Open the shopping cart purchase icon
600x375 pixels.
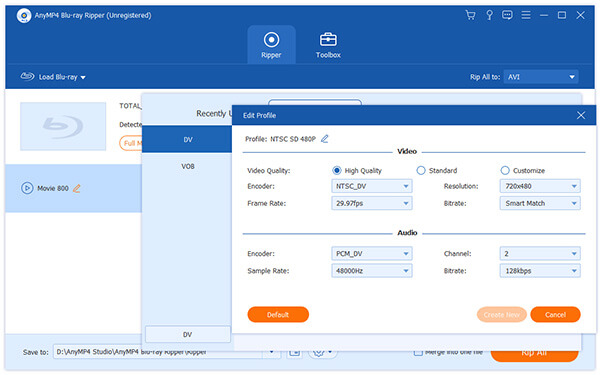(x=470, y=15)
